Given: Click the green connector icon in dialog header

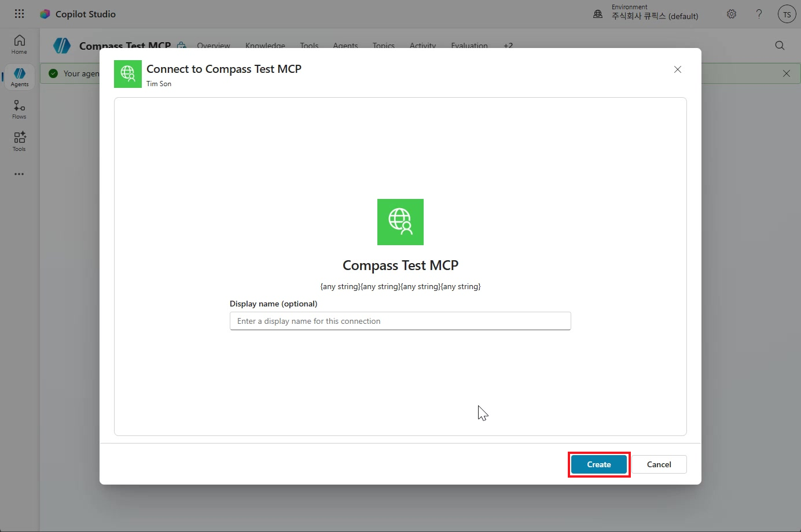Looking at the screenshot, I should [128, 74].
